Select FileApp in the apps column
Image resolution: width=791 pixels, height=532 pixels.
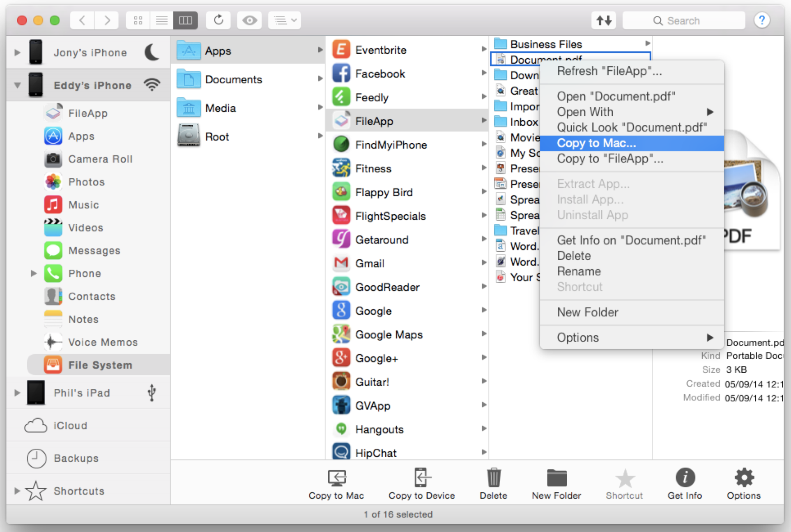tap(406, 121)
